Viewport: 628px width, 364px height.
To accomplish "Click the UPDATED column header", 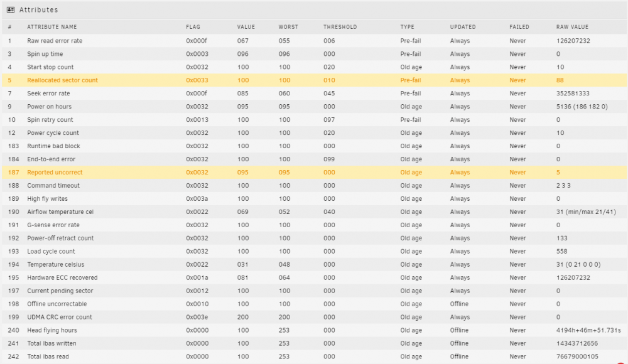I will (463, 27).
